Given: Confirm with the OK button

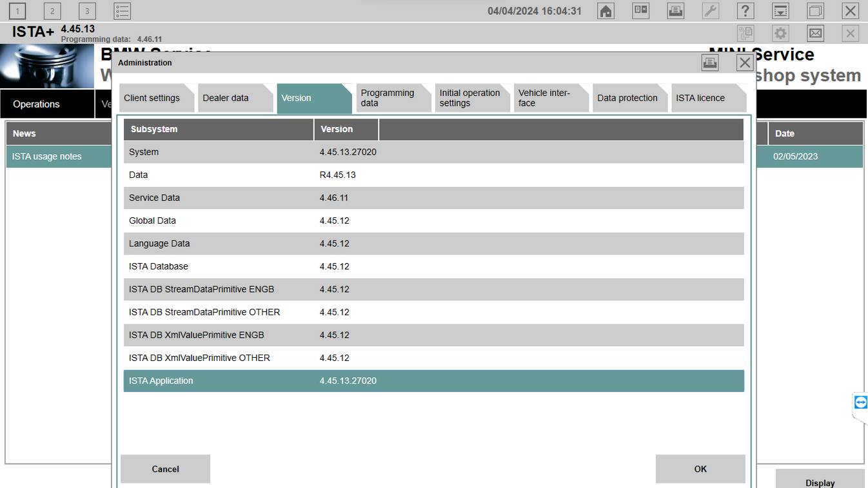Looking at the screenshot, I should [700, 469].
